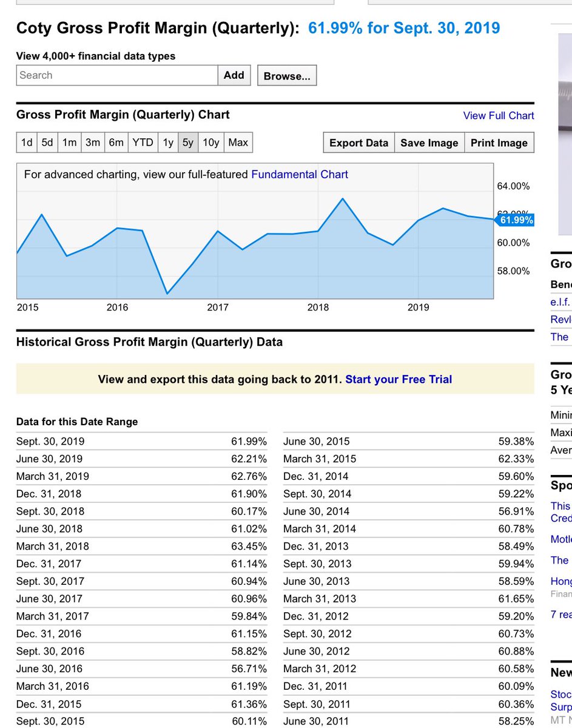Click the 61.36% value for Dec. 31, 2015

[x=249, y=704]
